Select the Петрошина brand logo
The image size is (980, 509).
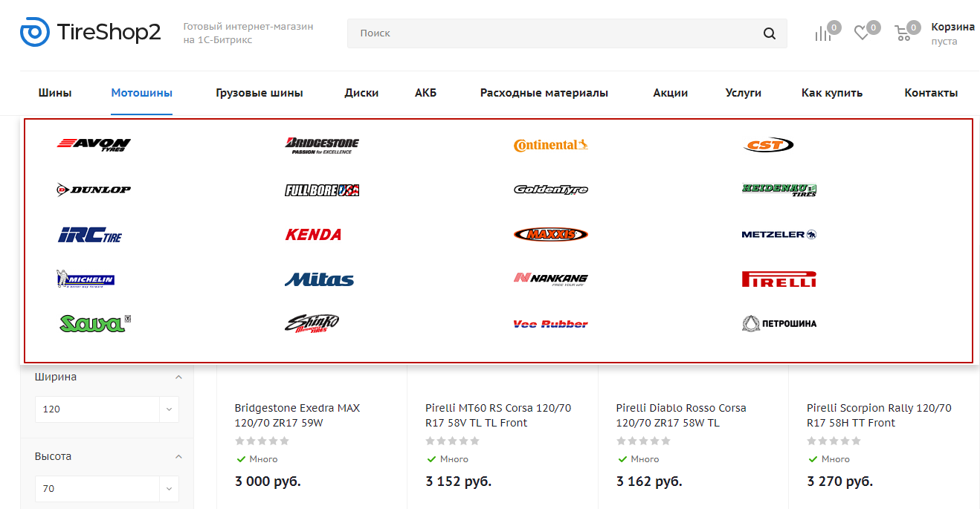tap(779, 323)
